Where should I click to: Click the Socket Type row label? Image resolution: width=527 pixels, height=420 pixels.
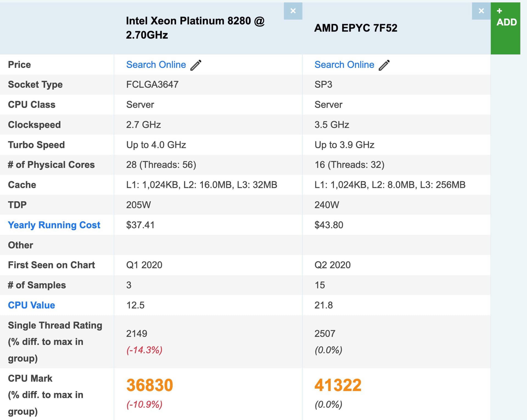[35, 84]
